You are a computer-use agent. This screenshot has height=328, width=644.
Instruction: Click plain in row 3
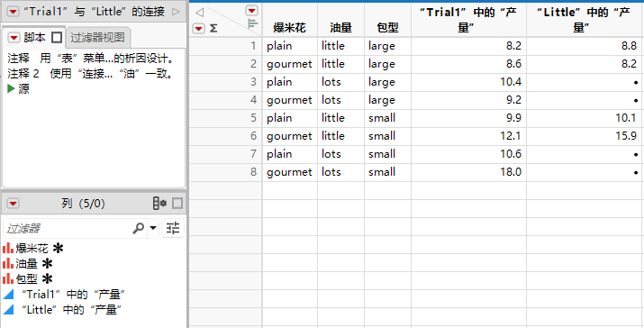[x=289, y=82]
